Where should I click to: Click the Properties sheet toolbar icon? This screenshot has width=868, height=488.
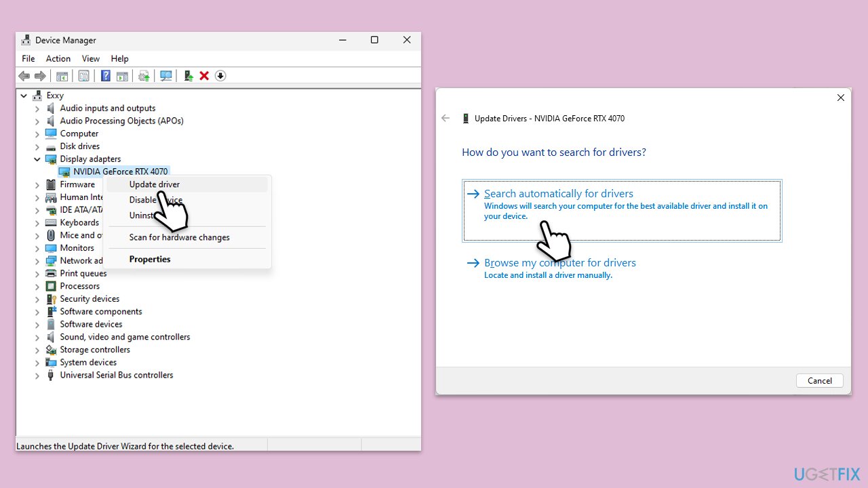click(84, 76)
